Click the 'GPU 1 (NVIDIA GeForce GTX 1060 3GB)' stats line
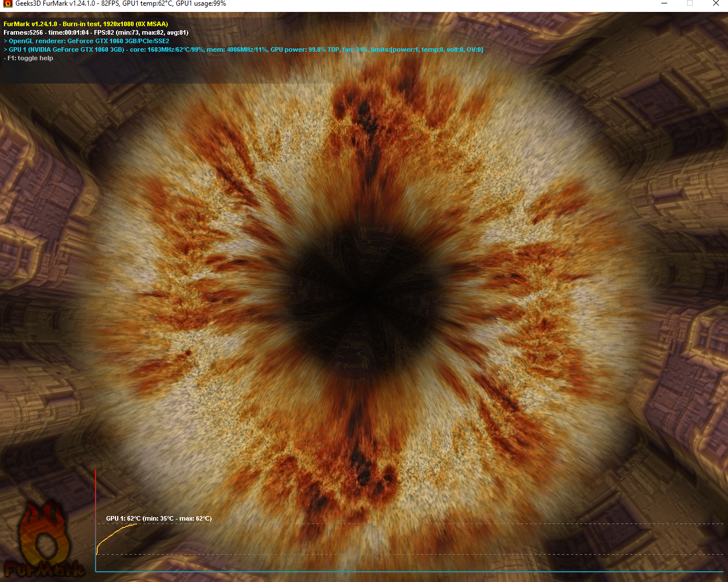This screenshot has width=728, height=582. coord(243,49)
